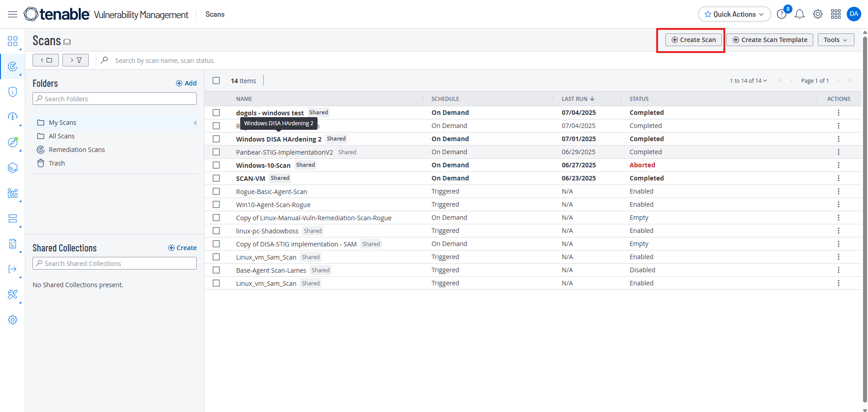This screenshot has height=412, width=868.
Task: Click the Create Scan button
Action: 693,40
